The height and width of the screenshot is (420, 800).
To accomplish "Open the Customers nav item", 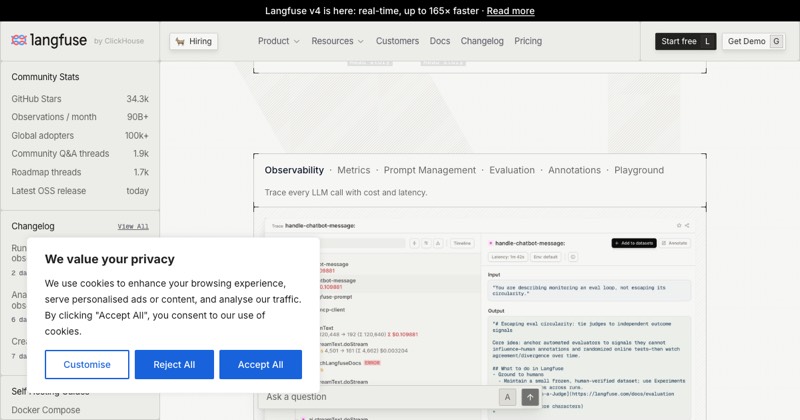I will pyautogui.click(x=397, y=41).
